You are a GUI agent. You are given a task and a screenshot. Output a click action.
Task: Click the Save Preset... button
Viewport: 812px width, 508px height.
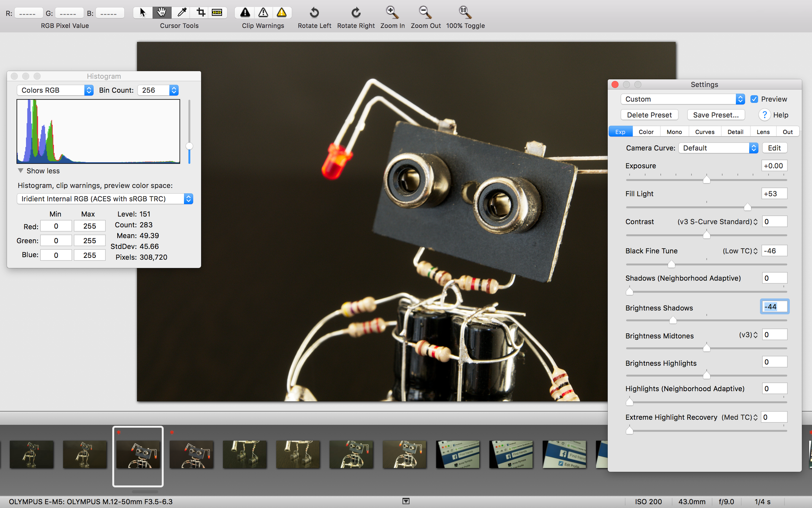tap(716, 115)
